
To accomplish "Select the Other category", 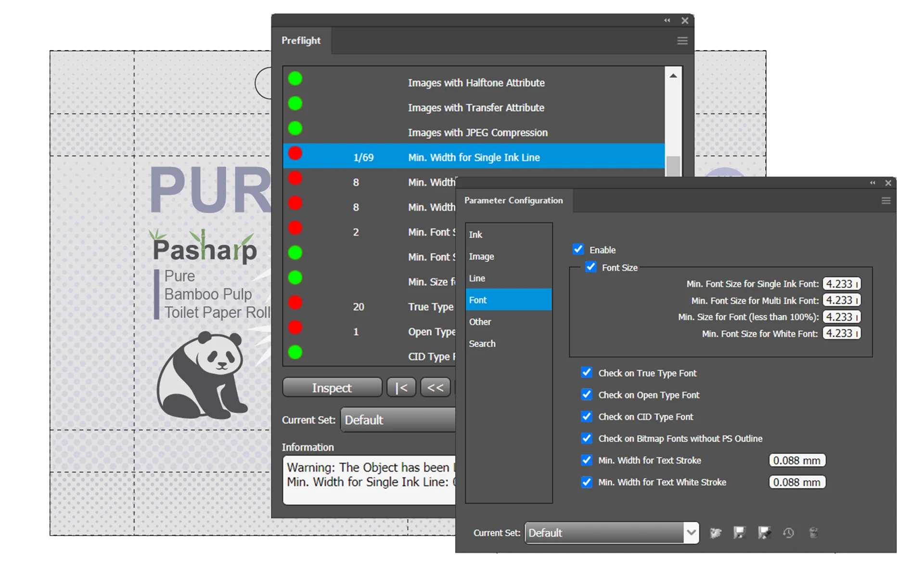I will click(x=509, y=322).
